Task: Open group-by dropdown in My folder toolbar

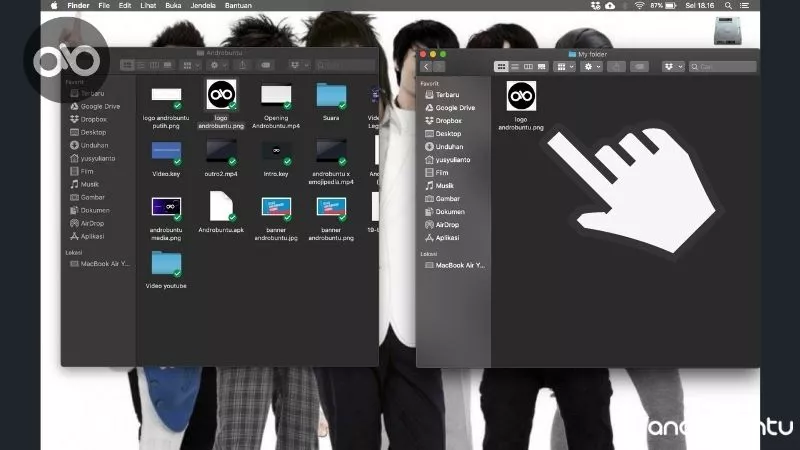Action: coord(565,67)
